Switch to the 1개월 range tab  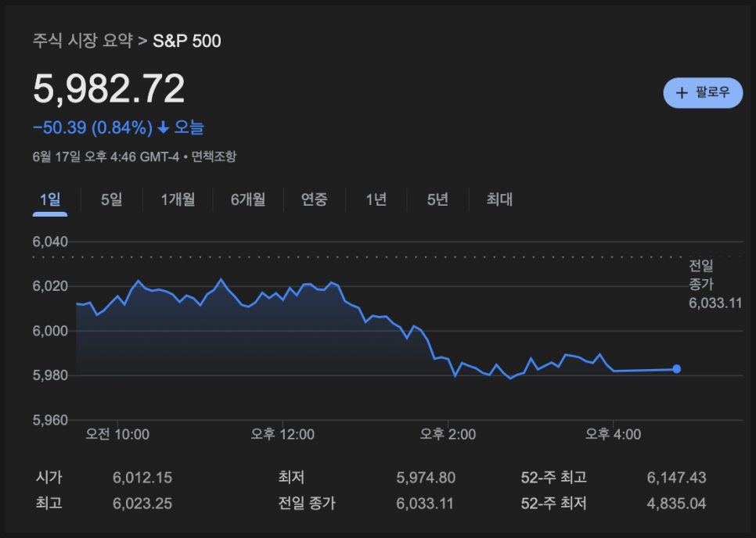click(x=178, y=199)
